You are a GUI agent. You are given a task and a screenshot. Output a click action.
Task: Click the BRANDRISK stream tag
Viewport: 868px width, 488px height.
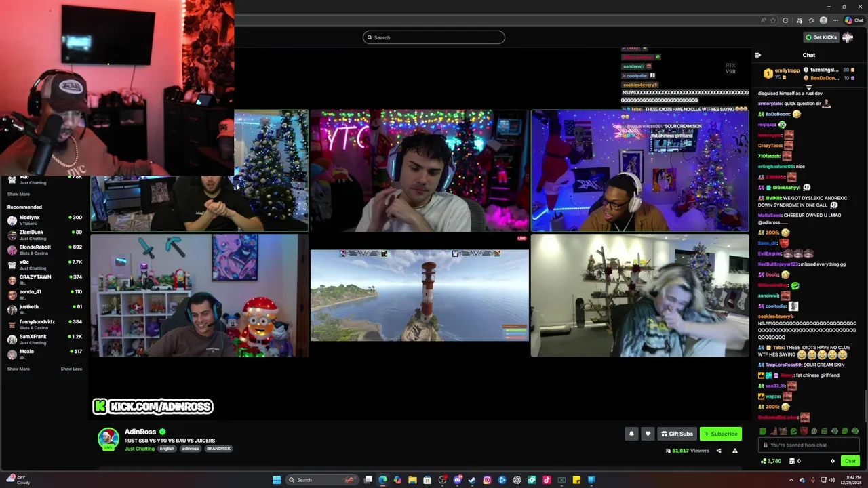[218, 449]
